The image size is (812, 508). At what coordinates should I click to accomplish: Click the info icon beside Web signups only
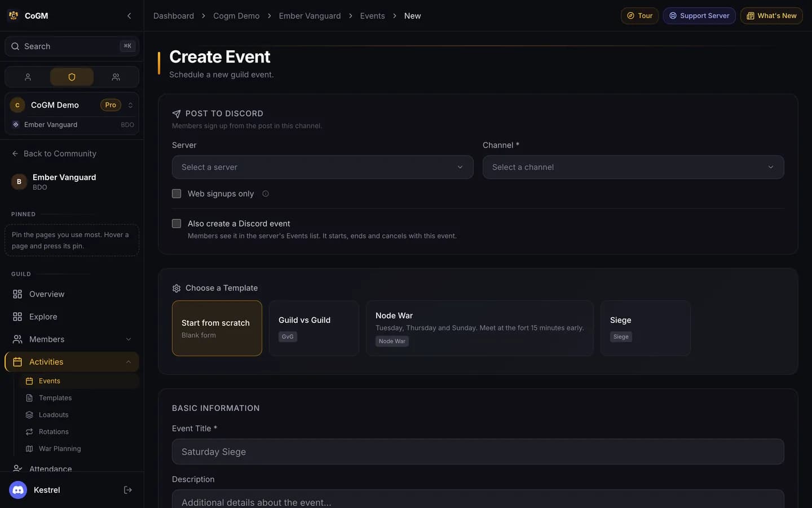click(x=266, y=194)
